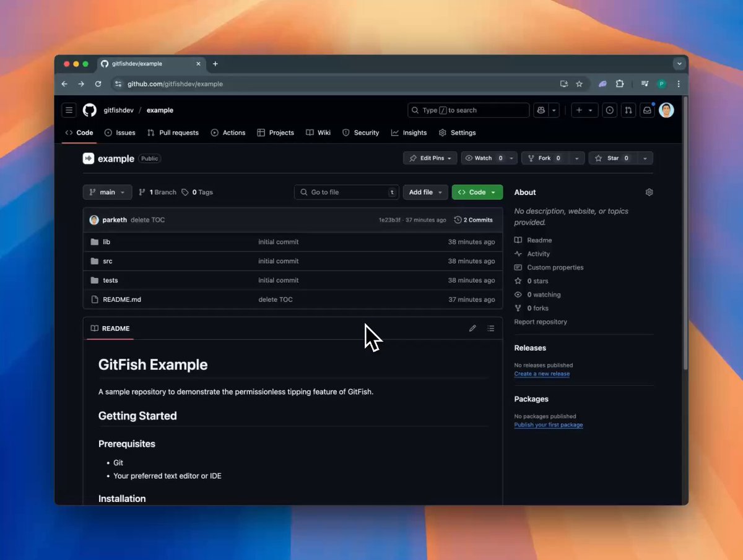743x560 pixels.
Task: Open the repository Settings tab
Action: pos(457,132)
